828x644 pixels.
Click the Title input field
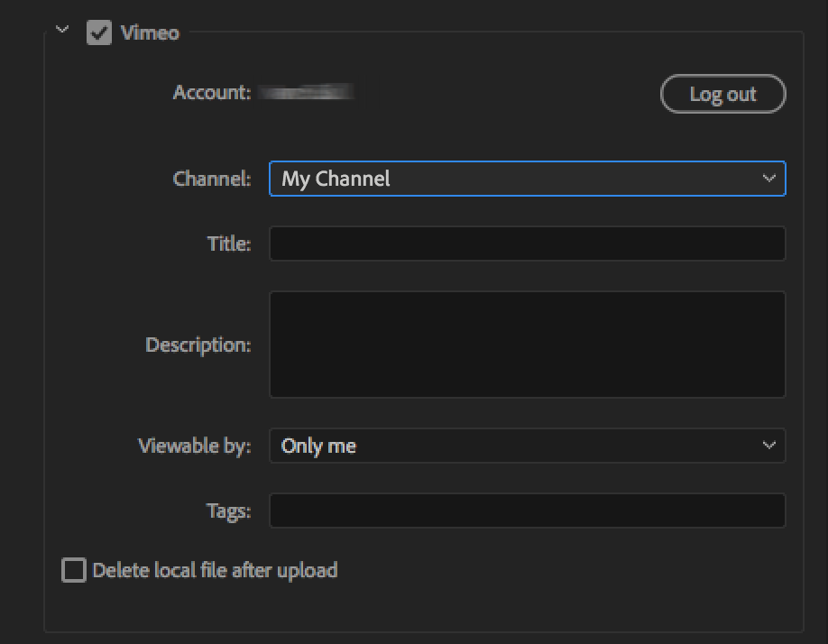coord(528,243)
